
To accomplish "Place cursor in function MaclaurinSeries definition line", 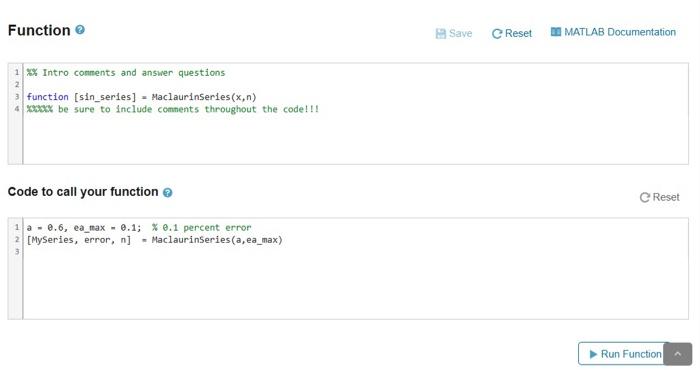I will click(x=142, y=97).
